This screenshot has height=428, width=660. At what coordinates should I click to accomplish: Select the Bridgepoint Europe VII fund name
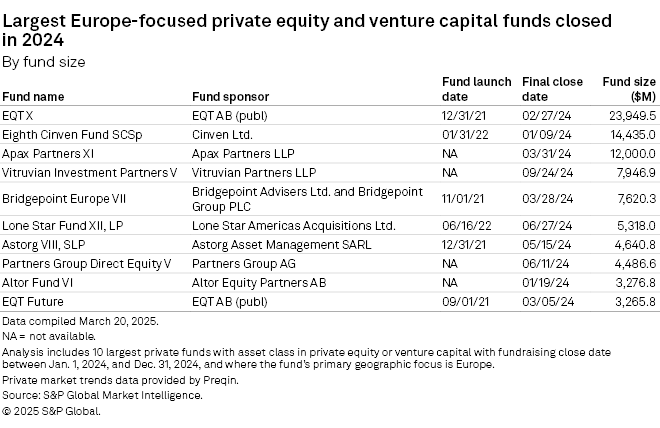64,198
